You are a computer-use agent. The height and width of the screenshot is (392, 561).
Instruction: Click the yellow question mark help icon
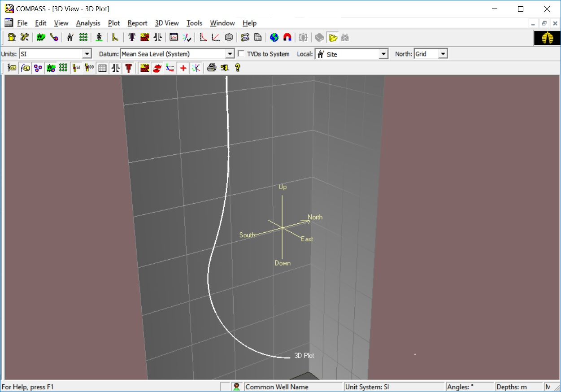click(x=237, y=68)
